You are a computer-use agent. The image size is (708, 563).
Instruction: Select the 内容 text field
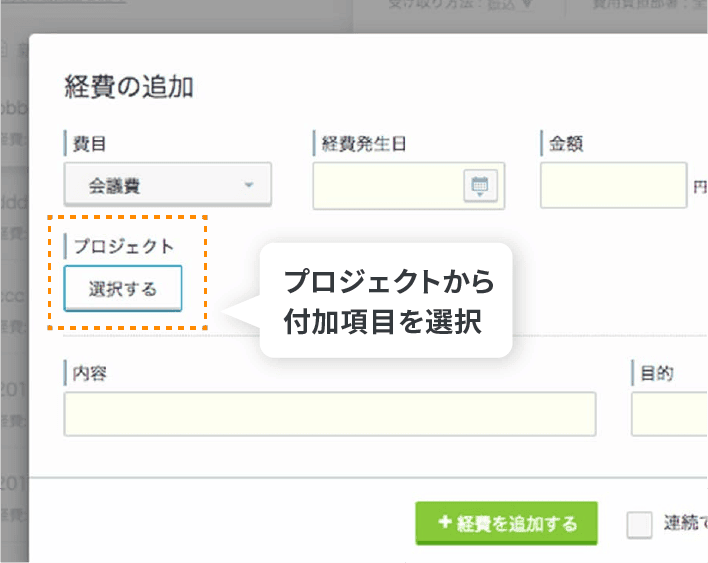[329, 413]
